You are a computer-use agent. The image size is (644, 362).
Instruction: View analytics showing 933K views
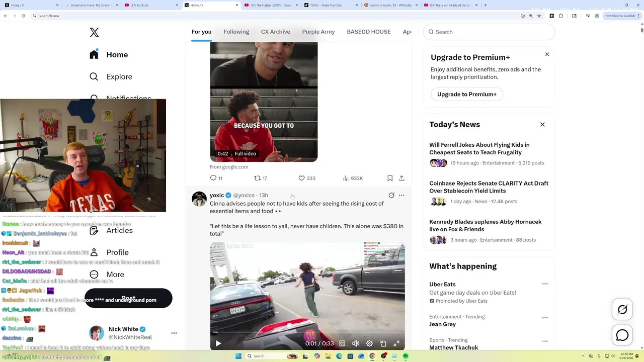[353, 178]
